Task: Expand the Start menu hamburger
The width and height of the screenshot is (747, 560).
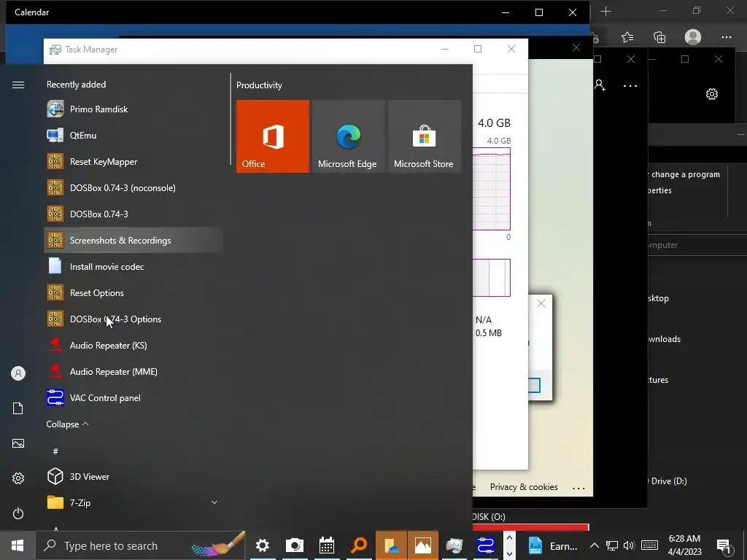Action: pos(18,85)
